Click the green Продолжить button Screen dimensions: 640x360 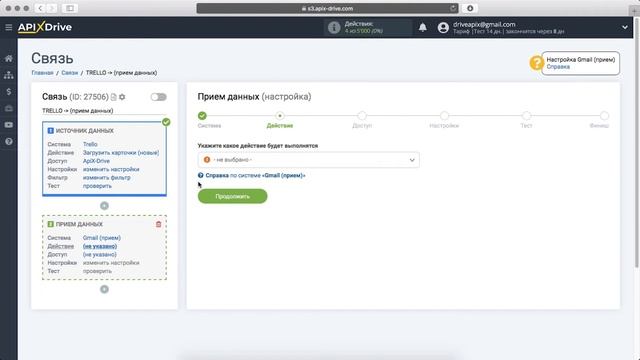tap(233, 196)
